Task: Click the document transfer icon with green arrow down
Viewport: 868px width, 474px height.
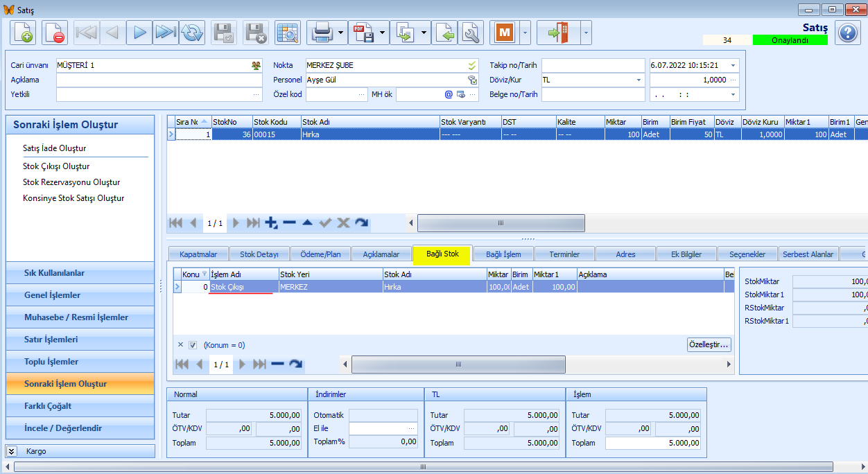Action: (x=404, y=33)
